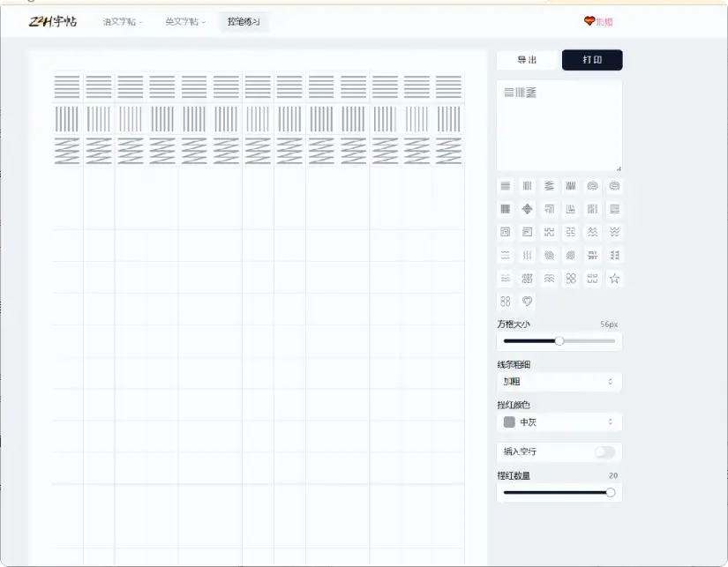Click the 捐赠 heart donation link
Image resolution: width=728 pixels, height=567 pixels.
coord(600,20)
